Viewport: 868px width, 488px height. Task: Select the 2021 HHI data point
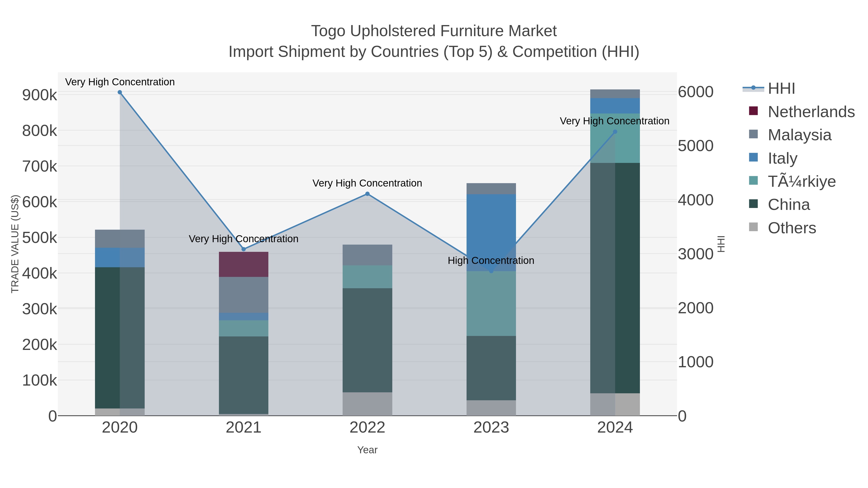(244, 249)
